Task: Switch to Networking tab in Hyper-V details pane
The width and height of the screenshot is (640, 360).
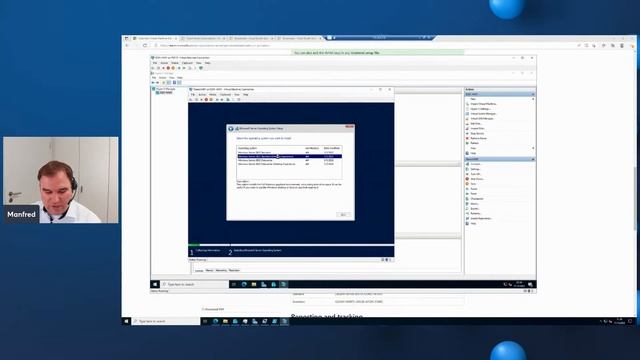Action: point(221,270)
